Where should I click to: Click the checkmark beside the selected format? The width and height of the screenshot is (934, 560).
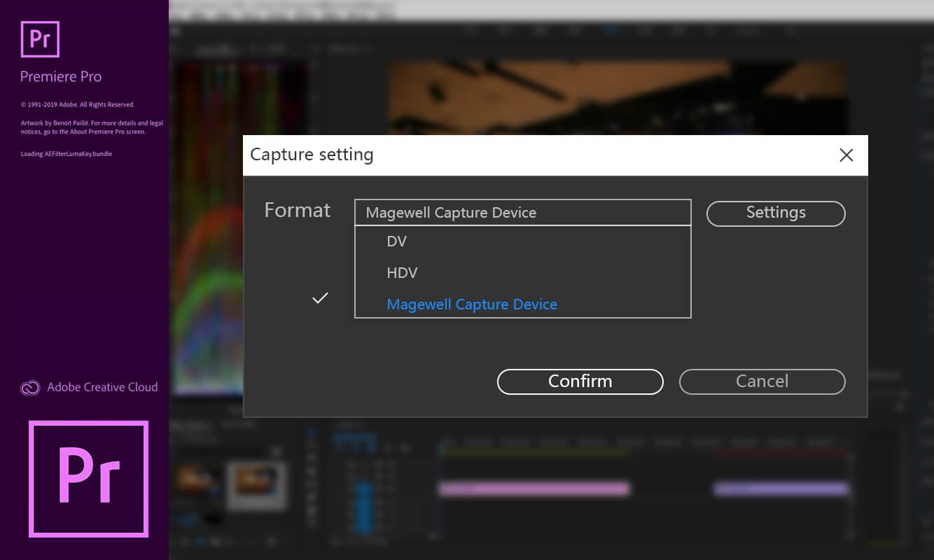click(320, 298)
